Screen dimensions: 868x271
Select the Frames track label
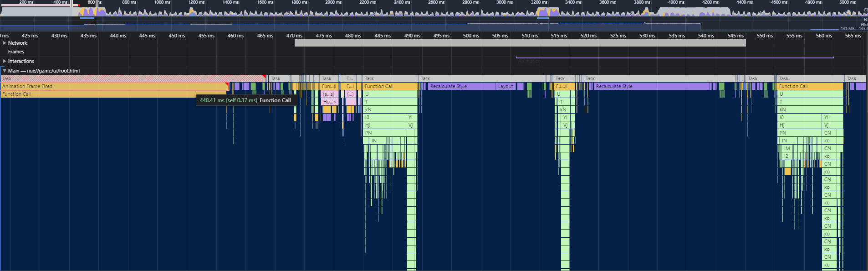coord(16,52)
